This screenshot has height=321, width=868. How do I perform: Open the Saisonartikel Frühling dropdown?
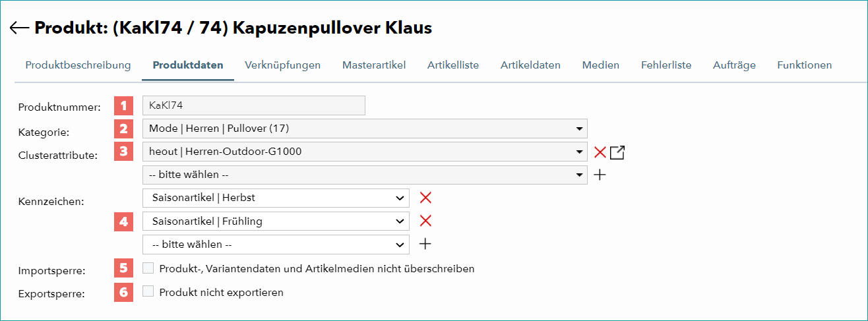click(x=276, y=221)
